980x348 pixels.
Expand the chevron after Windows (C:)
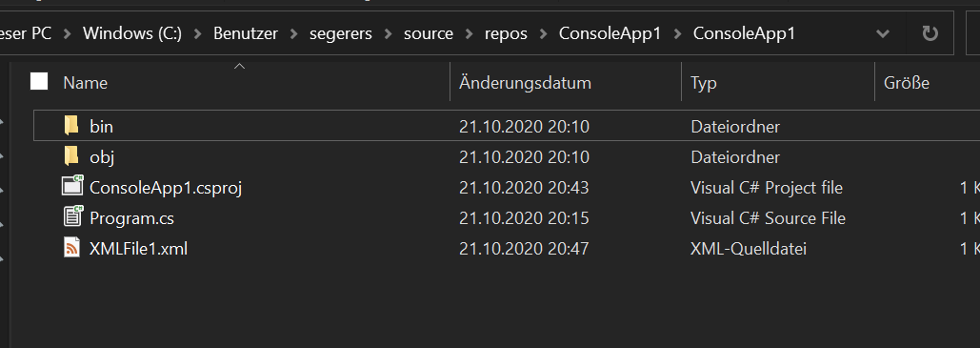[x=197, y=33]
